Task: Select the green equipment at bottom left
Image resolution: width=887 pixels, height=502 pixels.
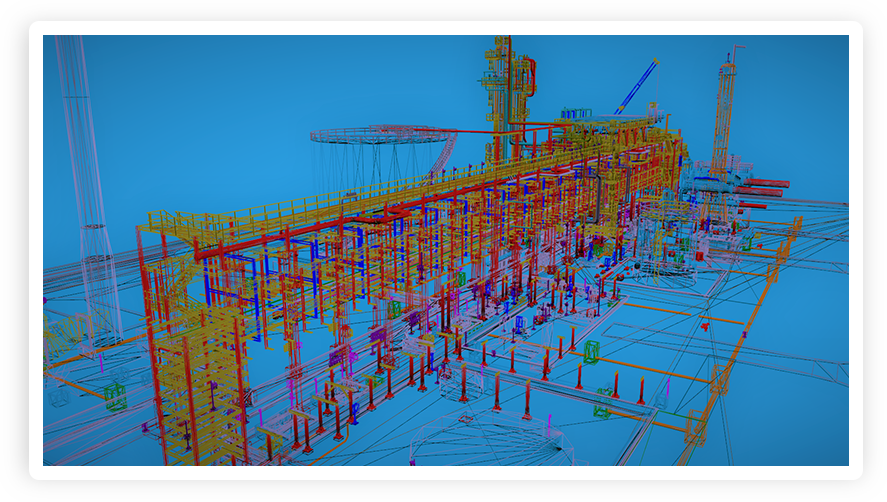Action: 116,398
